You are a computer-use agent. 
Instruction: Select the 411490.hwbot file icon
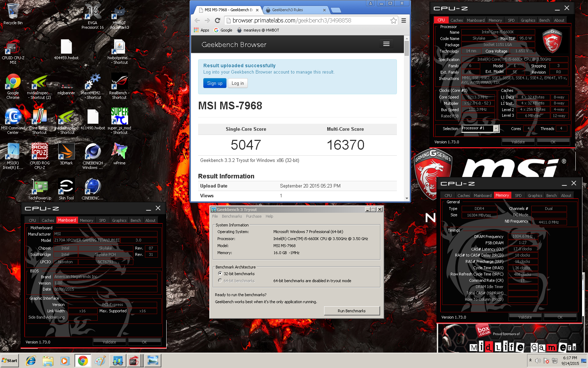93,119
